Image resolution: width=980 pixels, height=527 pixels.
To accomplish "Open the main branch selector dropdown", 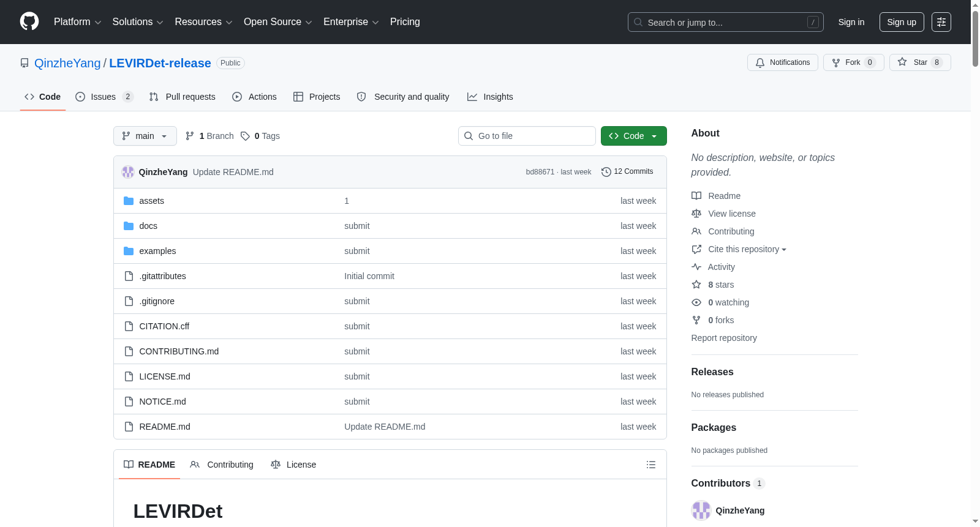I will [145, 136].
